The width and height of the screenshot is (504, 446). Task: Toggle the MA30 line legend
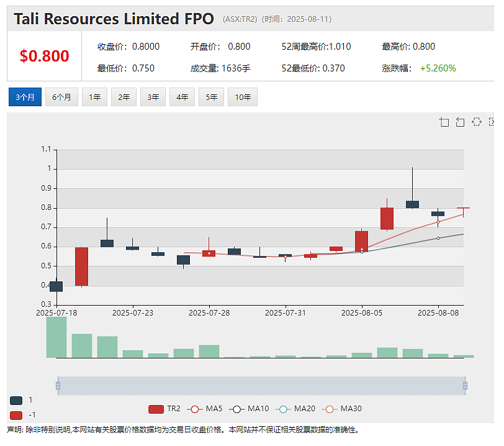point(341,409)
